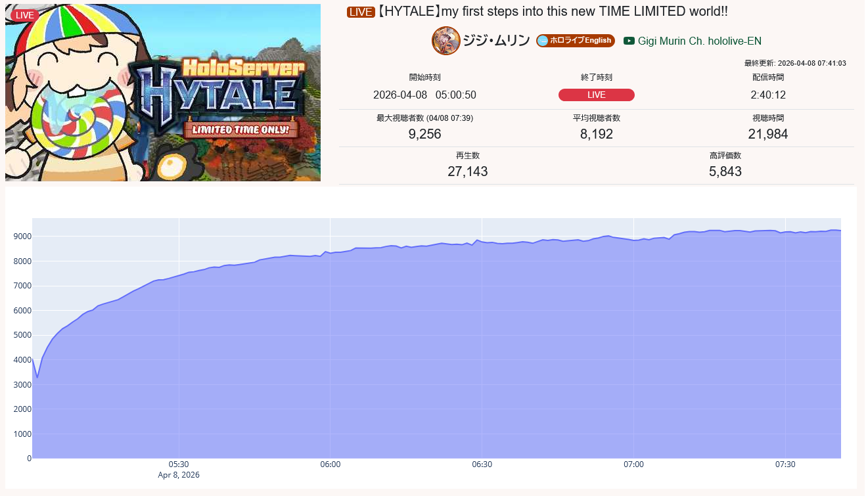Click the 07:00 x-axis tick label
Image resolution: width=868 pixels, height=496 pixels.
point(634,464)
